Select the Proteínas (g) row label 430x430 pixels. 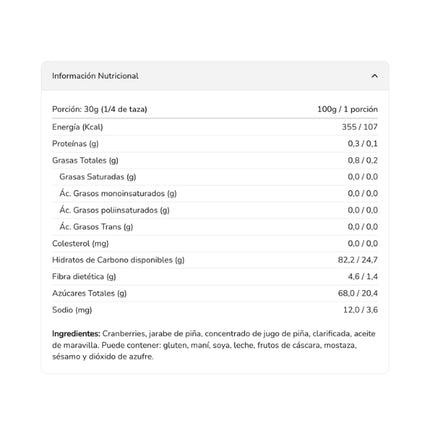tap(75, 144)
